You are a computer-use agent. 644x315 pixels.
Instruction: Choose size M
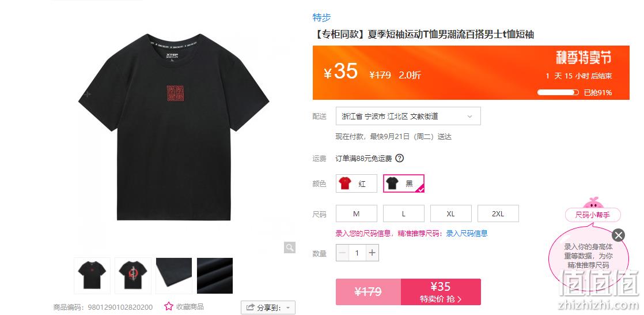point(357,213)
